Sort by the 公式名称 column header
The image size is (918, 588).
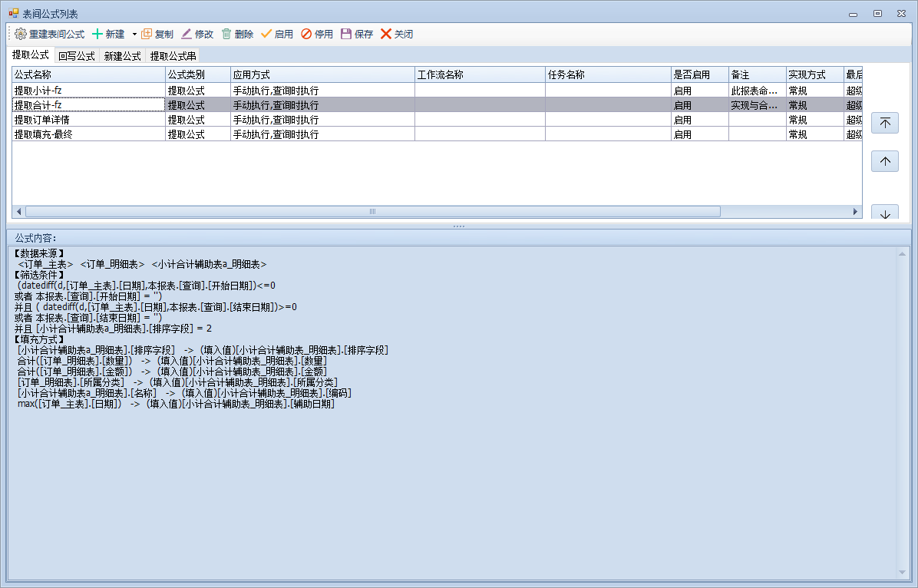click(88, 74)
